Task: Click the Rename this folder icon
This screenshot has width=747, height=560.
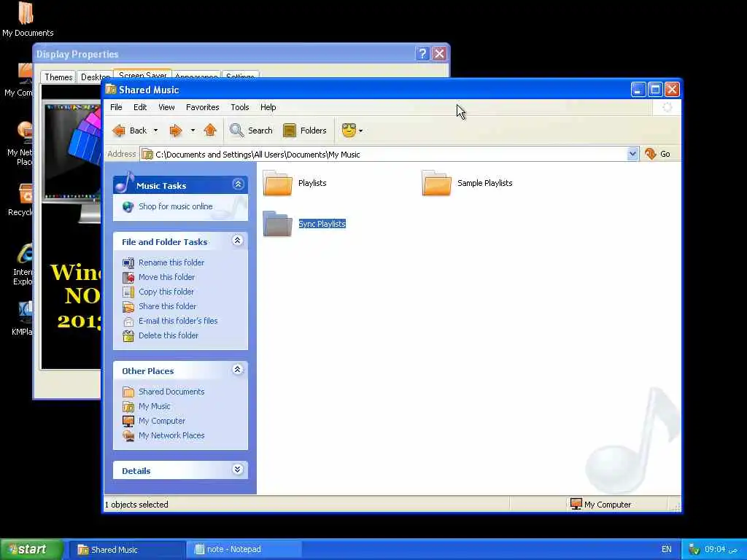Action: pos(128,262)
